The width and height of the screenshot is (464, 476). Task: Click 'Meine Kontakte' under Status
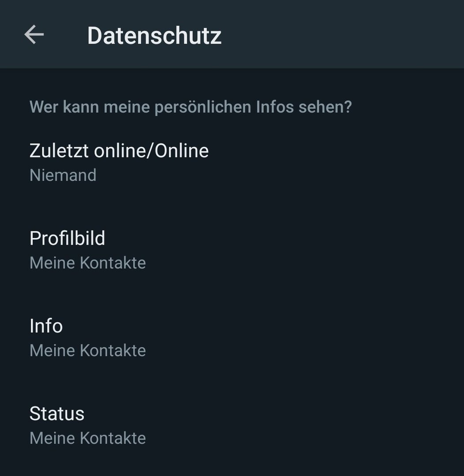[87, 439]
